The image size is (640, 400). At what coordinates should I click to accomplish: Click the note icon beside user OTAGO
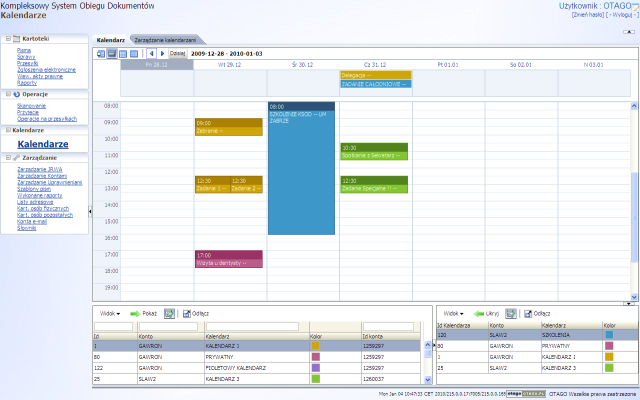click(635, 6)
